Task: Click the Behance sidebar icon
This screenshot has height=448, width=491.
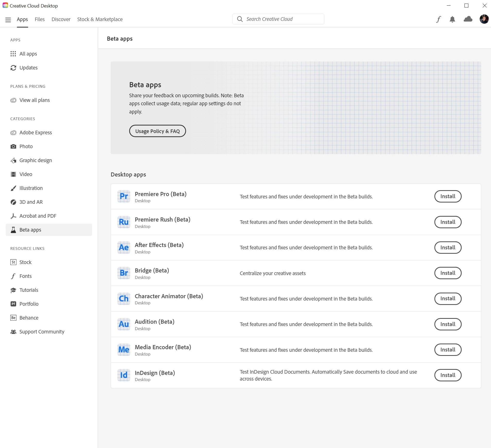Action: pos(13,318)
